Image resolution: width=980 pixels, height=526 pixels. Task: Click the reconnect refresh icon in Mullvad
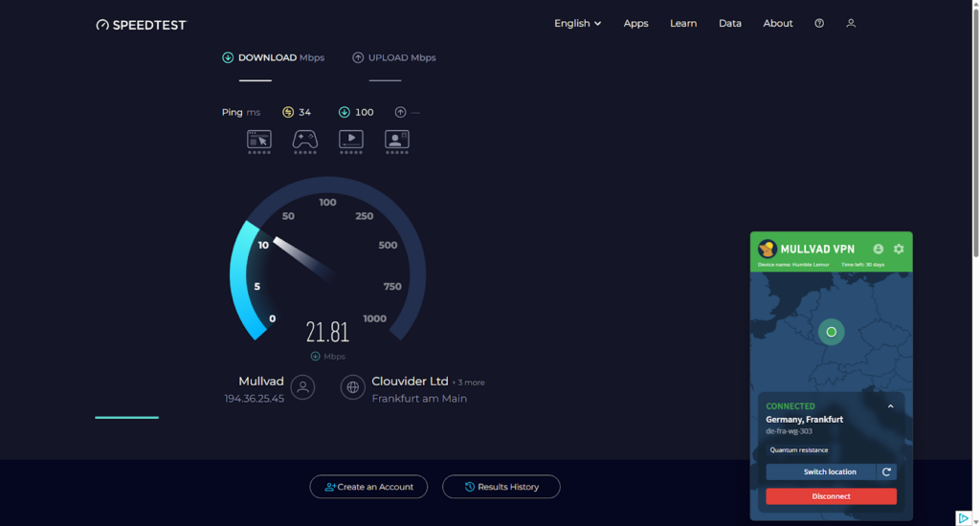tap(886, 471)
